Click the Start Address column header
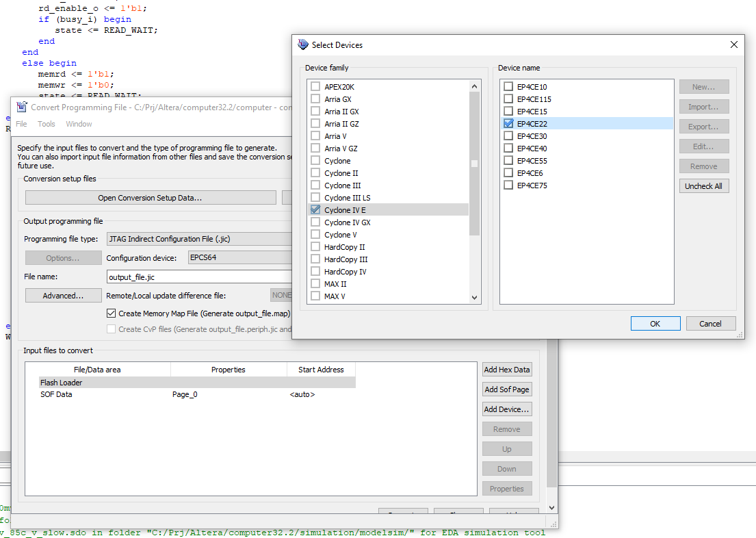Viewport: 756px width, 538px height. coord(321,370)
